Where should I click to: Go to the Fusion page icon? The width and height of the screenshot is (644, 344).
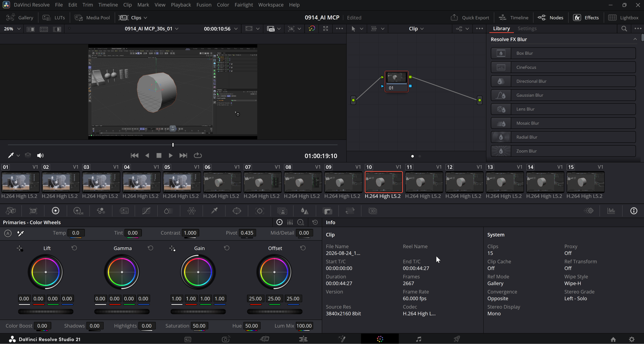(342, 339)
